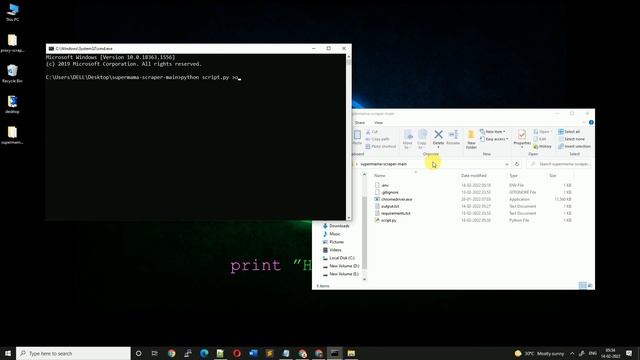The image size is (640, 360).
Task: Open Microsoft Edge from the taskbar
Action: click(204, 353)
